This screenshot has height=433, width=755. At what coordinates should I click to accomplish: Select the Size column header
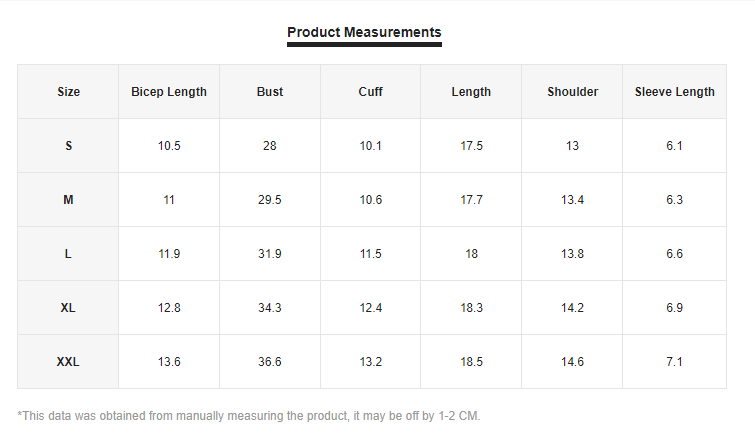click(x=68, y=92)
